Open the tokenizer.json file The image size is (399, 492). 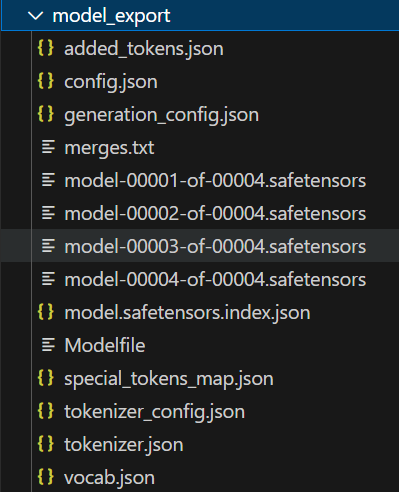tap(124, 445)
